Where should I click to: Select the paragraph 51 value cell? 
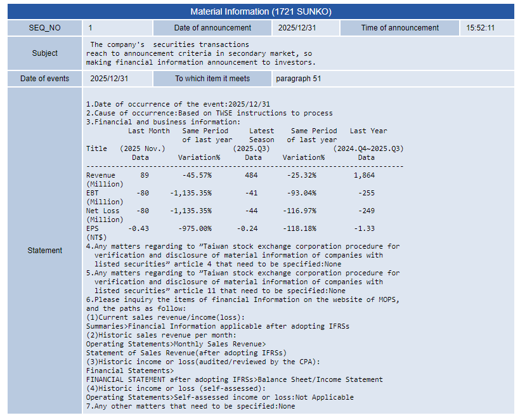tap(294, 79)
